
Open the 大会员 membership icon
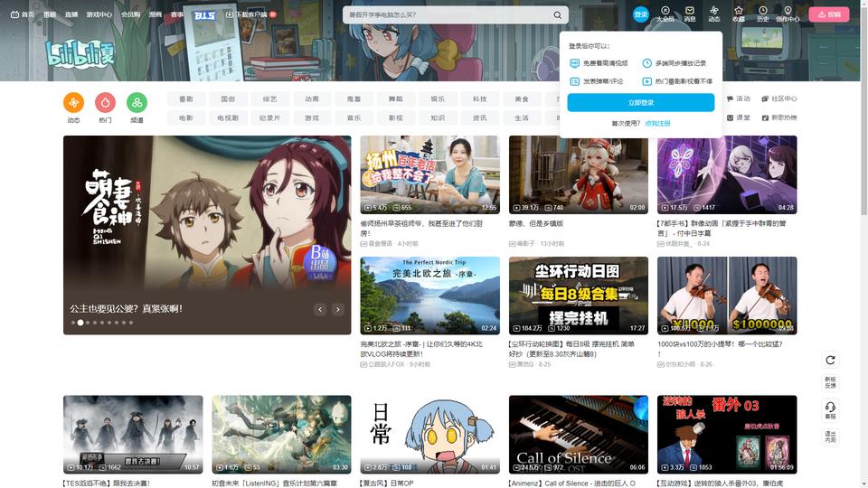tap(665, 11)
